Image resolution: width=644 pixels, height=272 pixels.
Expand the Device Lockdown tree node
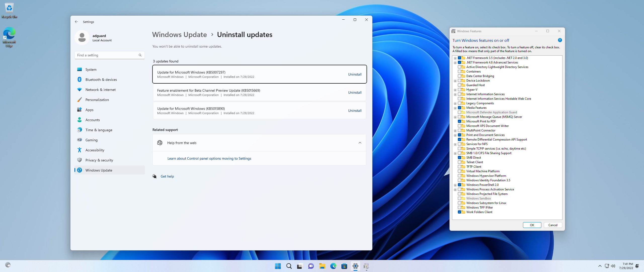click(x=455, y=81)
